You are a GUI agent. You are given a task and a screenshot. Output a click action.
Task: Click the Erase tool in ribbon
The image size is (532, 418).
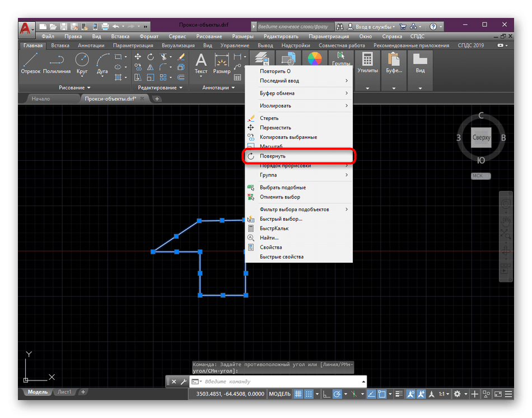(x=181, y=57)
